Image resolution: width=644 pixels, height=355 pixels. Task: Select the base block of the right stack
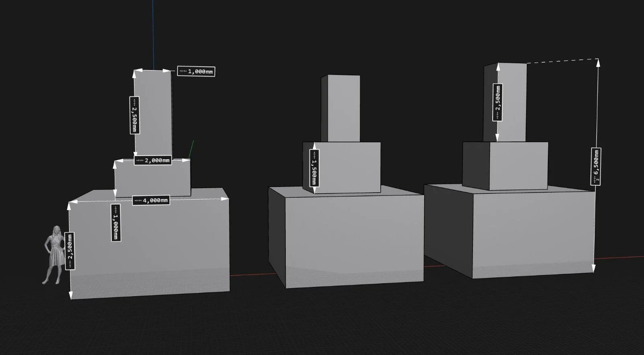coord(510,232)
